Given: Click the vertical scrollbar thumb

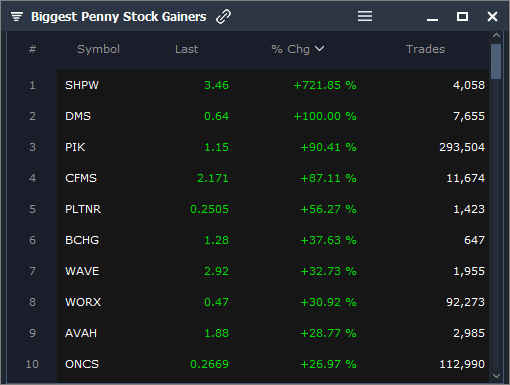Looking at the screenshot, I should (496, 61).
